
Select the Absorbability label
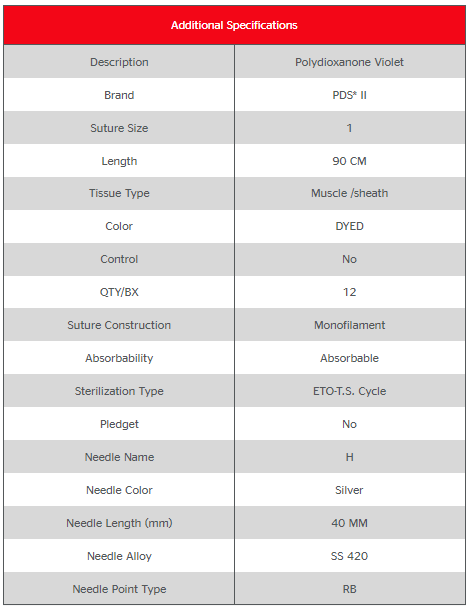click(119, 358)
